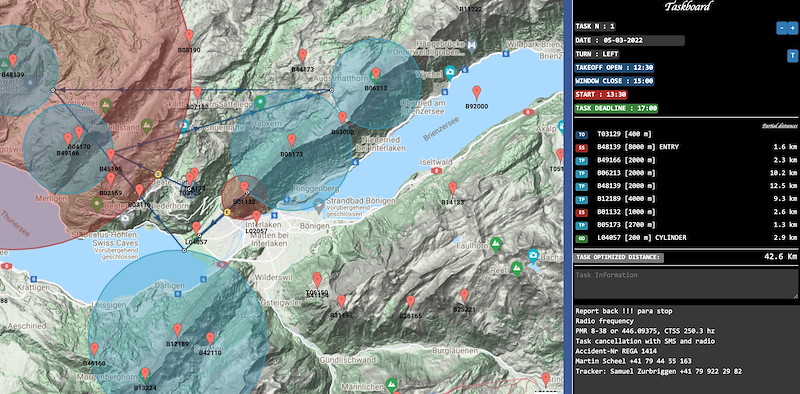Click the B92000 waypoint pin on the lake
The height and width of the screenshot is (394, 800).
pyautogui.click(x=477, y=93)
